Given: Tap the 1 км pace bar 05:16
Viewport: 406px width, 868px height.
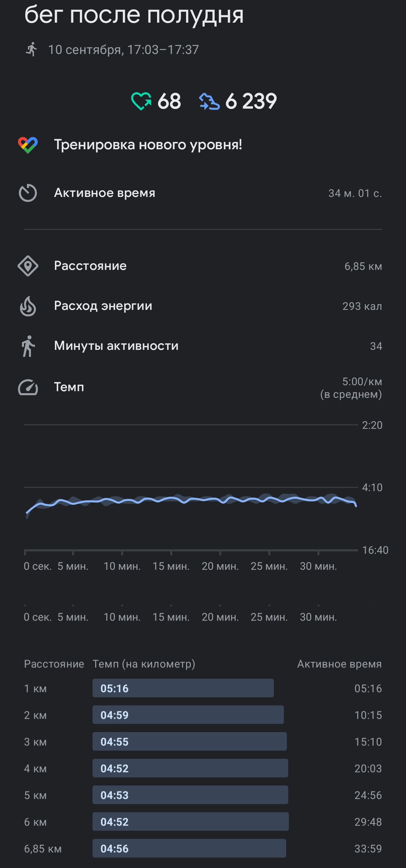Looking at the screenshot, I should tap(183, 688).
